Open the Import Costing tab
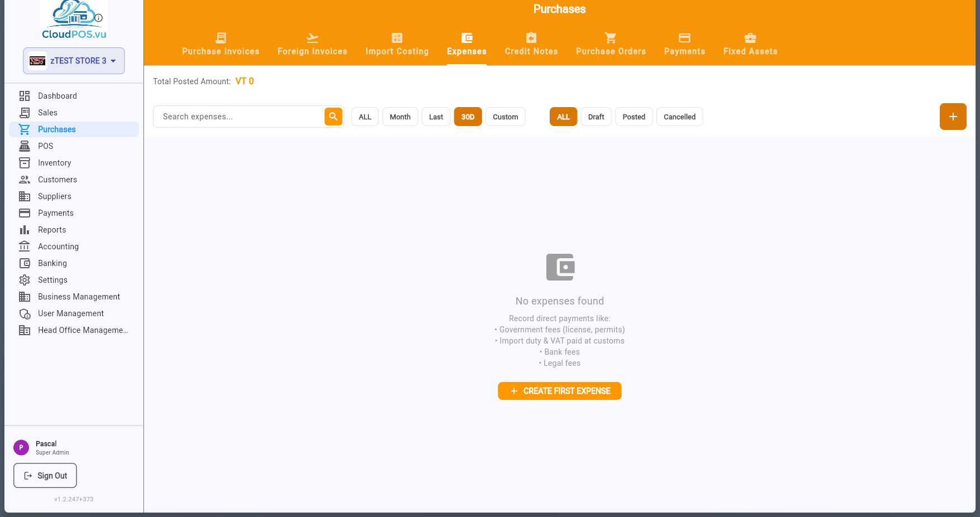980x517 pixels. [397, 45]
